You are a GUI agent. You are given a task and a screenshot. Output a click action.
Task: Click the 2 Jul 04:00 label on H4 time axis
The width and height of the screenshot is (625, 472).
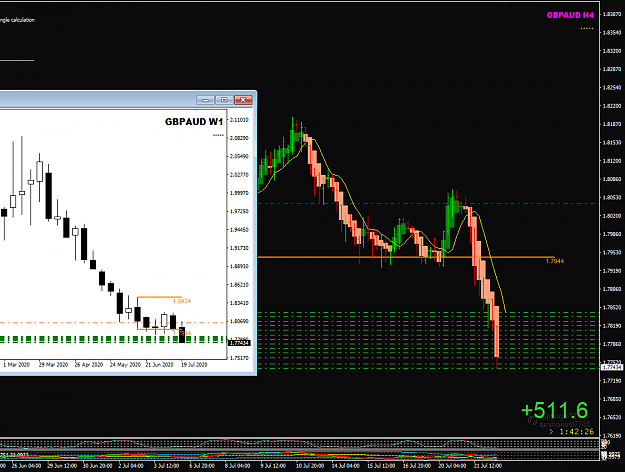[131, 466]
